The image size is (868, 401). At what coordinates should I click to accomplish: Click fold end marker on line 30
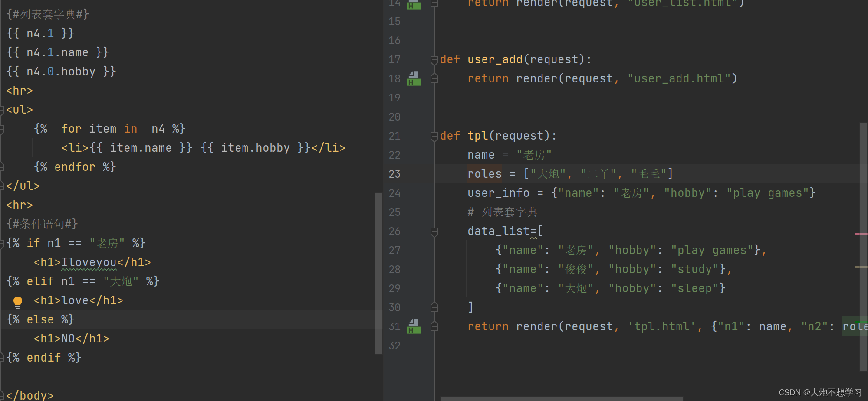click(434, 307)
